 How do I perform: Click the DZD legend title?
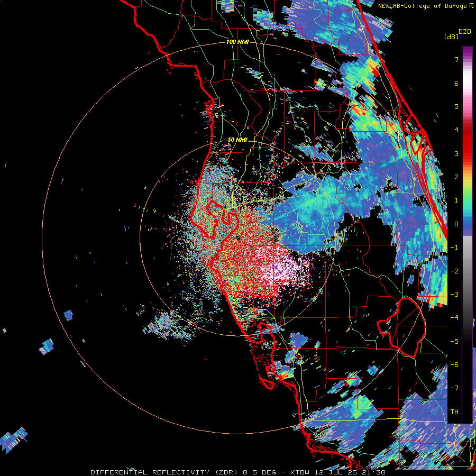pyautogui.click(x=464, y=32)
